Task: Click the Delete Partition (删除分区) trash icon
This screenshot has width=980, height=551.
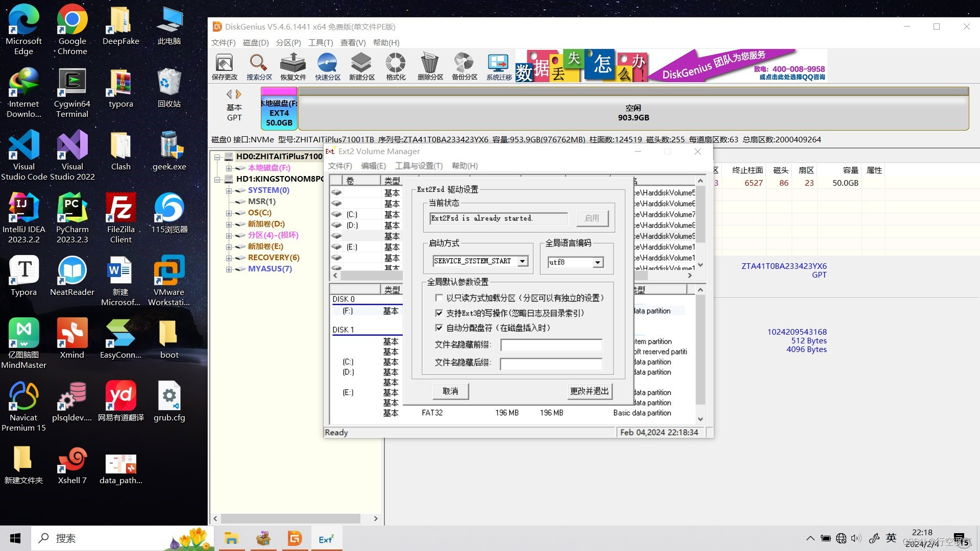Action: click(430, 66)
